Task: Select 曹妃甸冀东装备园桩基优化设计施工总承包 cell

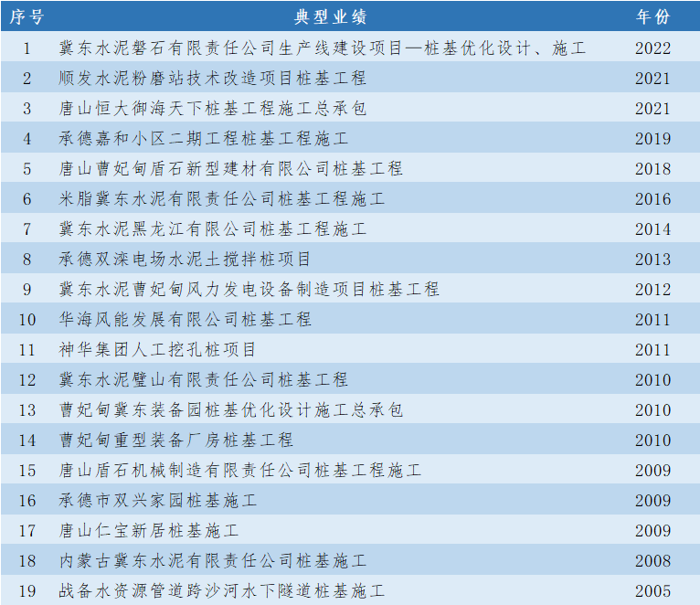Action: click(x=231, y=409)
